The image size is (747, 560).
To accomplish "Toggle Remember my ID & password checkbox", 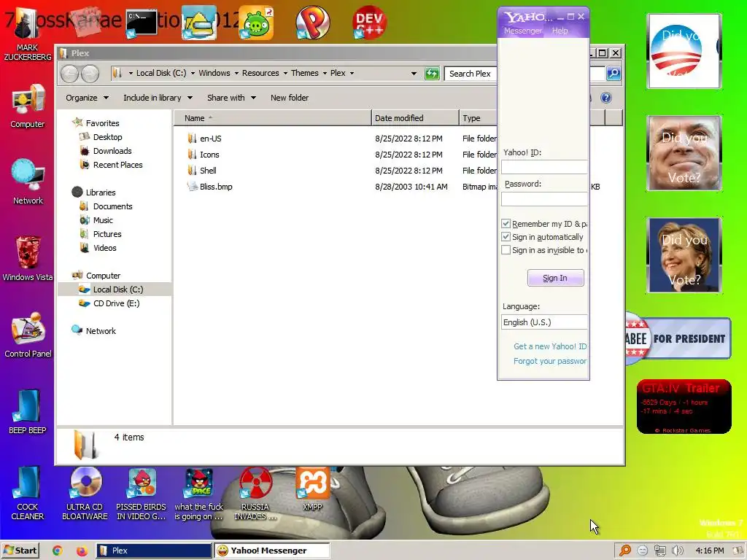I will pos(506,223).
